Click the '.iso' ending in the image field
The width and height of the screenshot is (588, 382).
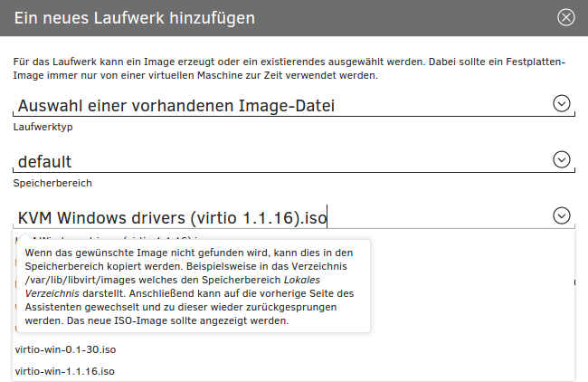[312, 217]
